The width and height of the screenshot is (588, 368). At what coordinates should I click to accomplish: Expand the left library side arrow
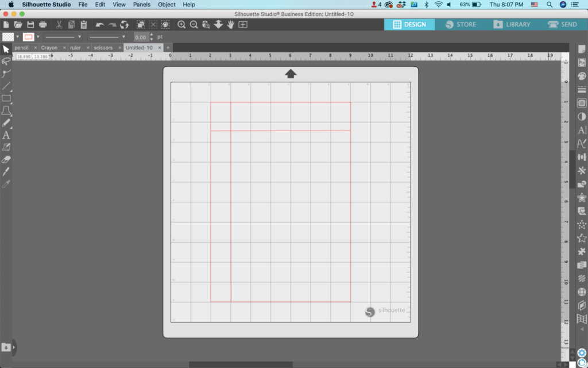[14, 347]
